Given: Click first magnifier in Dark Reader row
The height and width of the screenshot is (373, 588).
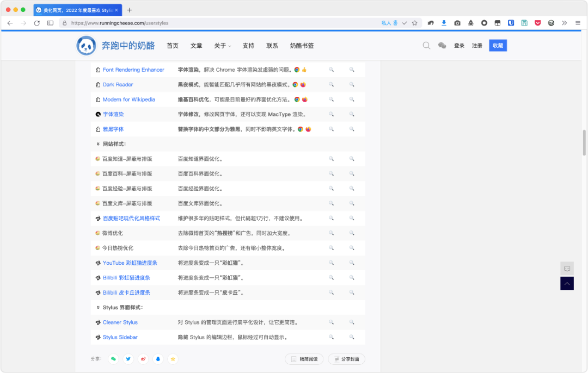Looking at the screenshot, I should [331, 85].
